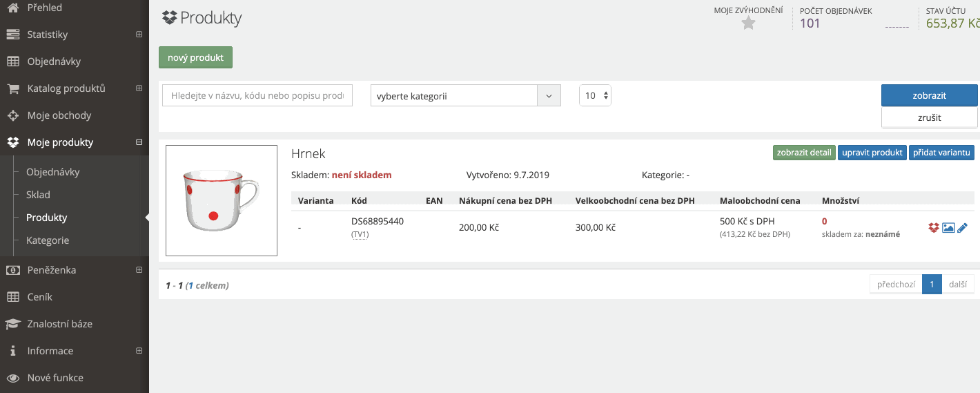Expand the Peněženka section plus toggle

click(139, 270)
